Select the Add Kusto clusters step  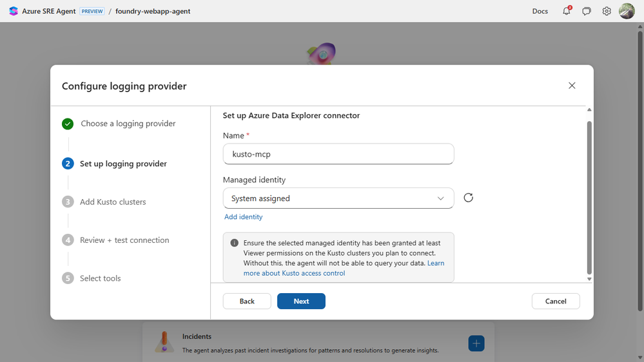[113, 202]
